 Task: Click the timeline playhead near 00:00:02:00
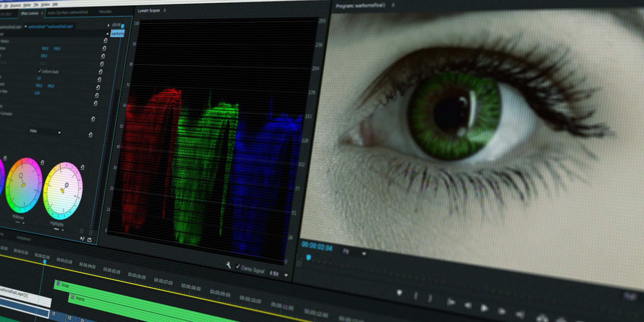[45, 262]
